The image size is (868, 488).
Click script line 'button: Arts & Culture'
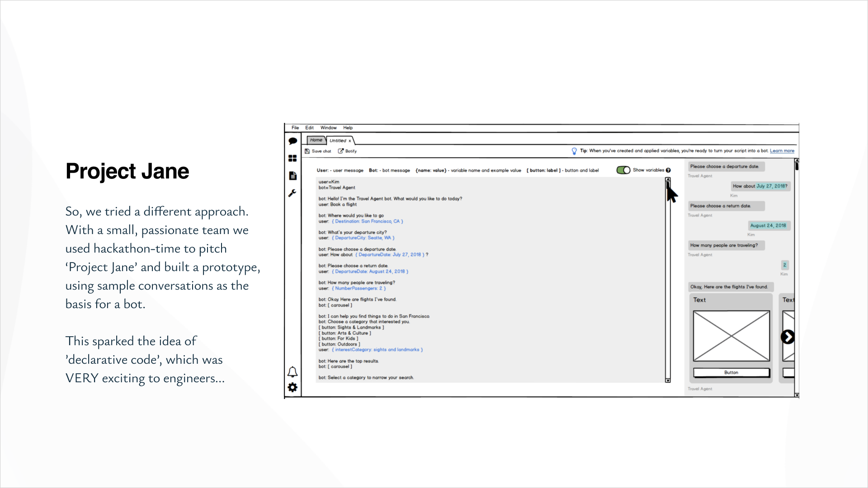coord(344,333)
